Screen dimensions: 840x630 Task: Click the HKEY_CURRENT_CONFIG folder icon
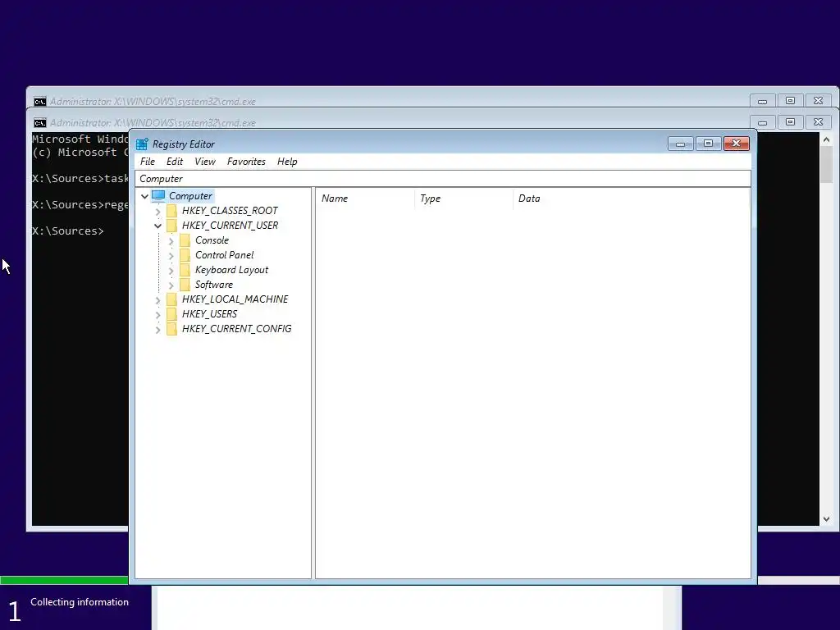click(x=171, y=329)
